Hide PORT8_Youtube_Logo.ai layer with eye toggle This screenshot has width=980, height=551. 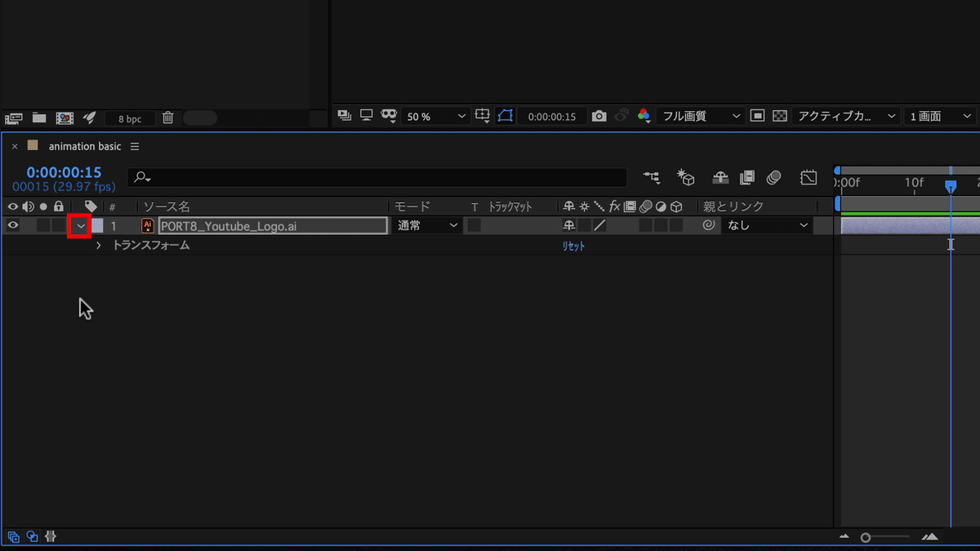coord(13,225)
